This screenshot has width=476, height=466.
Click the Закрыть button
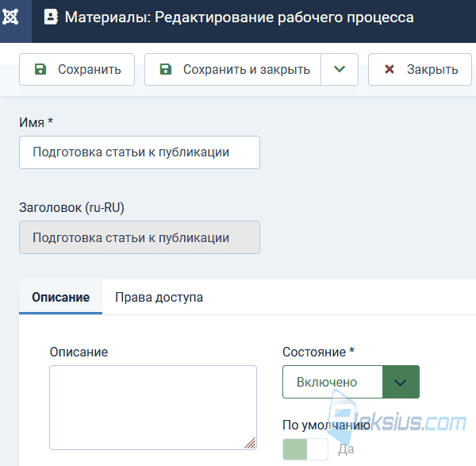(420, 70)
